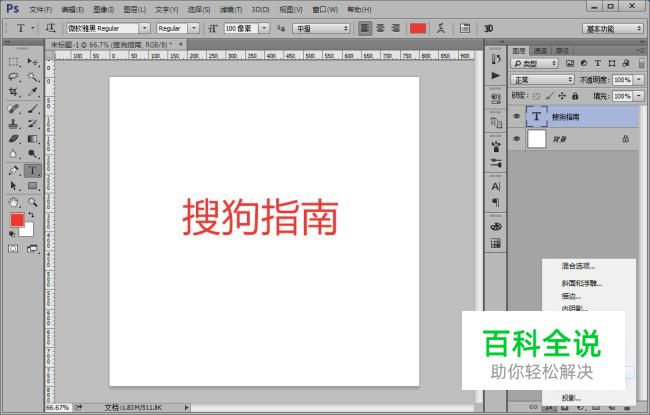Select the Eraser tool
Image resolution: width=650 pixels, height=415 pixels.
pos(13,139)
